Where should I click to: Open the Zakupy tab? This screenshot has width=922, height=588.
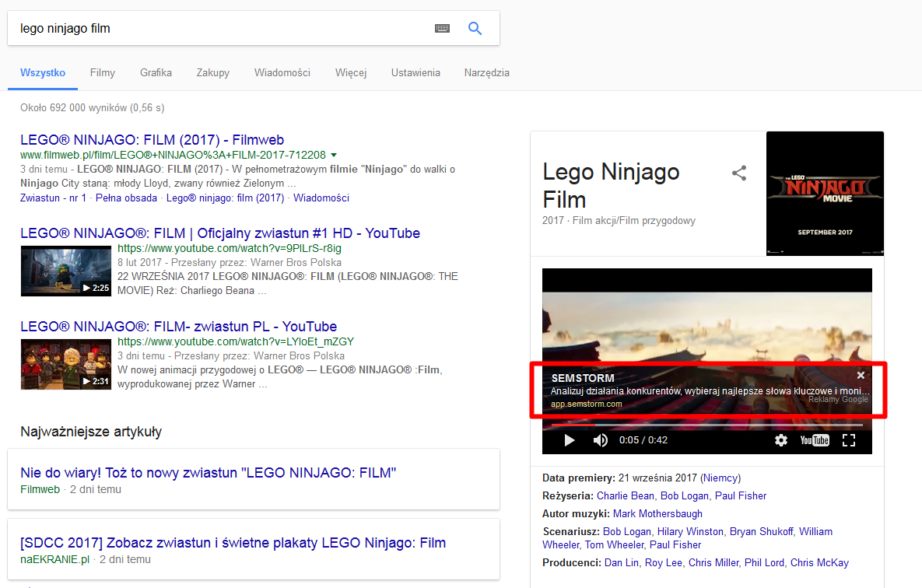tap(213, 73)
